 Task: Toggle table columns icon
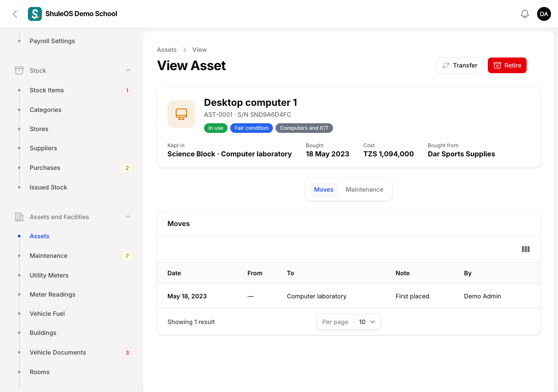[x=526, y=249]
